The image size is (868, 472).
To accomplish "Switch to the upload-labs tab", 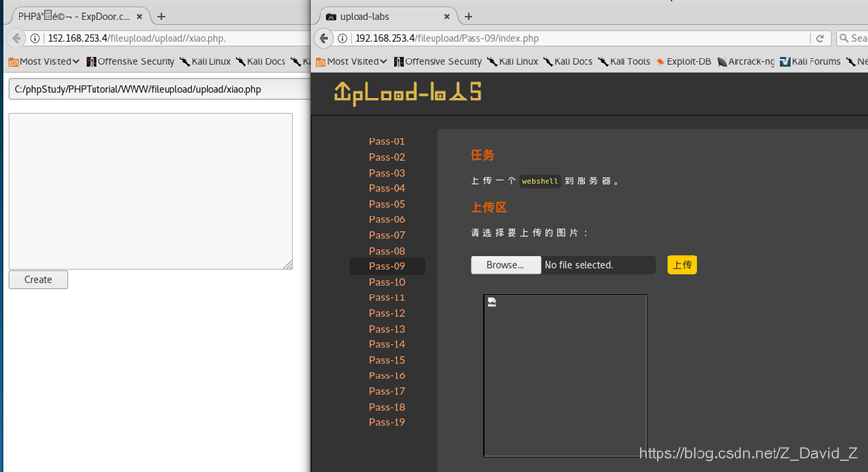I will [388, 16].
